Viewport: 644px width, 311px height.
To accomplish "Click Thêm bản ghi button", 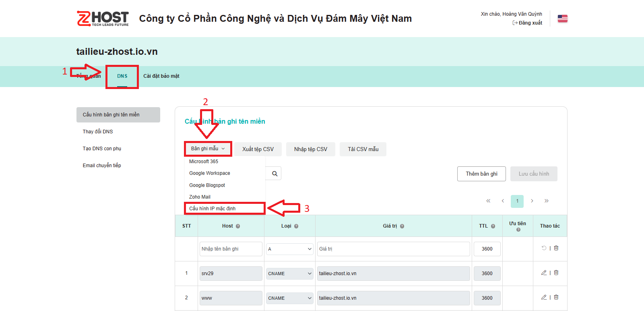I will point(481,174).
